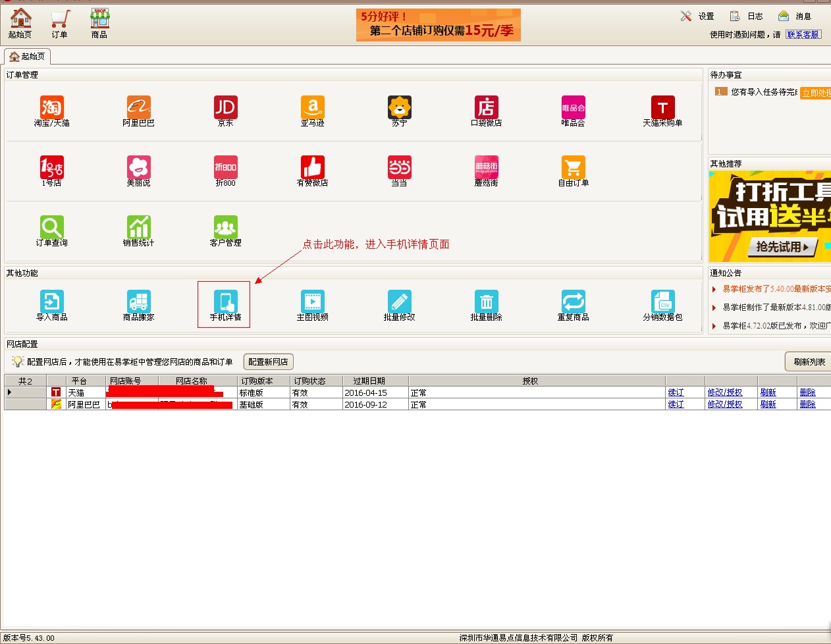Open the 阿里巴巴 order platform
The width and height of the screenshot is (831, 644).
click(139, 111)
